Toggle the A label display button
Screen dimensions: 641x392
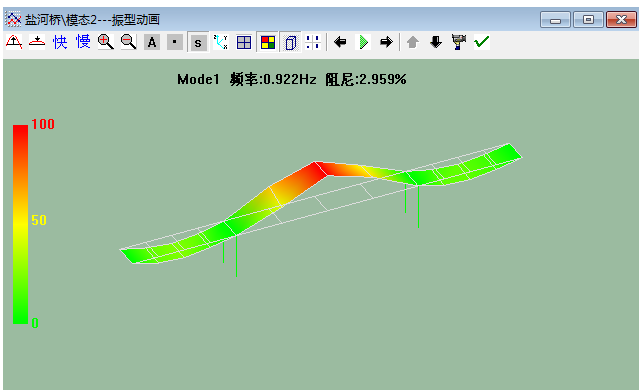[152, 42]
